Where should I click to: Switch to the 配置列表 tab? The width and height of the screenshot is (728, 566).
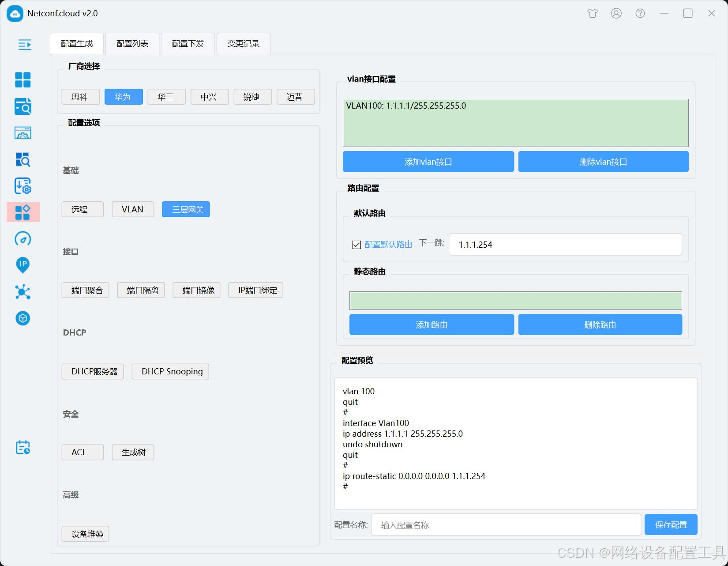point(132,44)
